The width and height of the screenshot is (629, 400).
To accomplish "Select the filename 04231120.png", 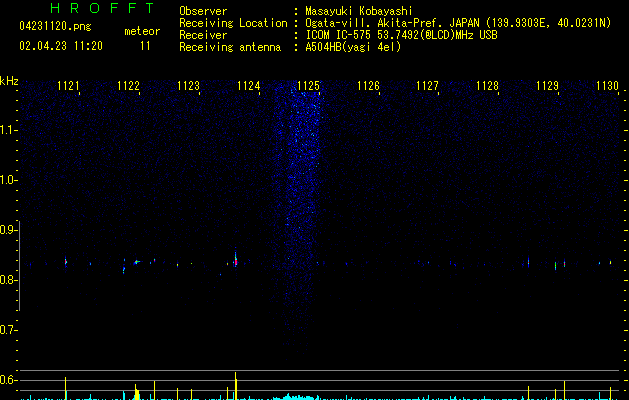I will [x=55, y=26].
